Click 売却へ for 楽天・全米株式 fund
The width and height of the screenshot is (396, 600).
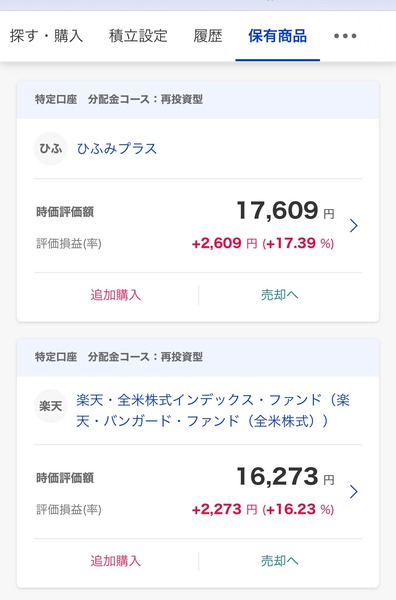click(x=280, y=561)
